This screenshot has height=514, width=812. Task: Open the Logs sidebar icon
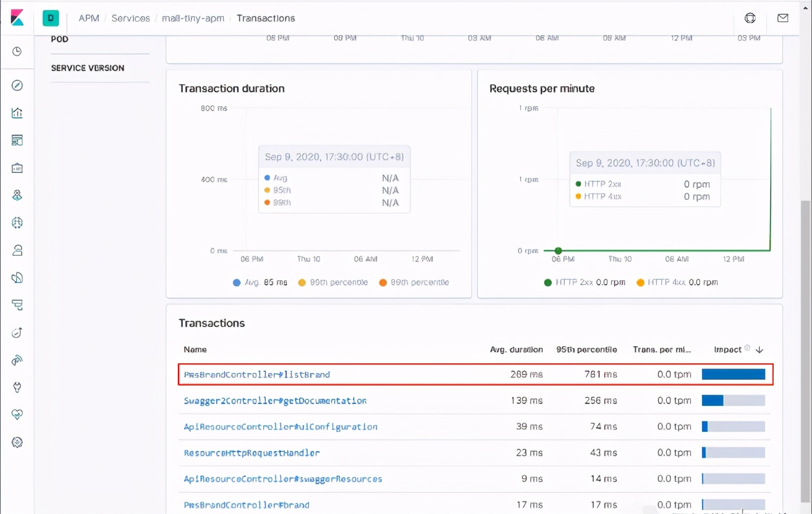point(17,277)
